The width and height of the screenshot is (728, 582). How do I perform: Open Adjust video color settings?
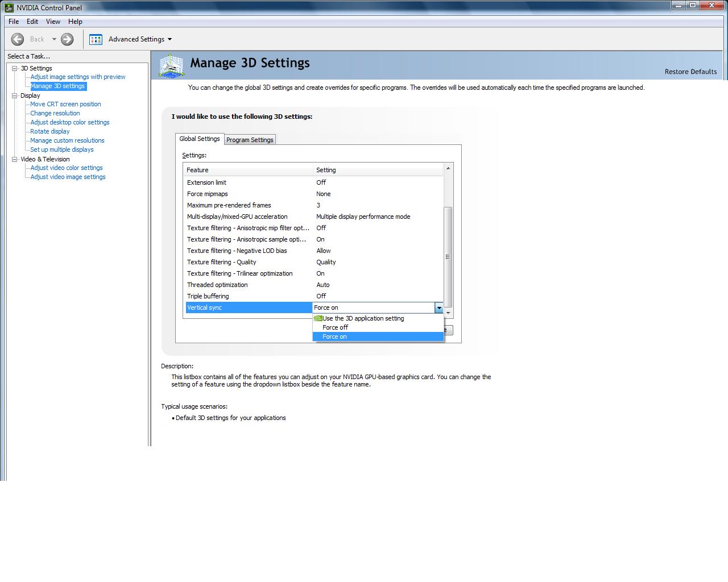tap(67, 168)
